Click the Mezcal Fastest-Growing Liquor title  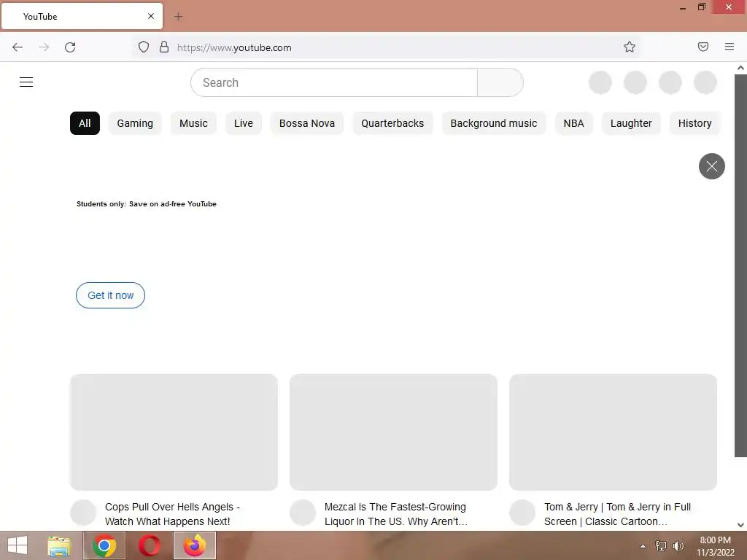point(396,514)
